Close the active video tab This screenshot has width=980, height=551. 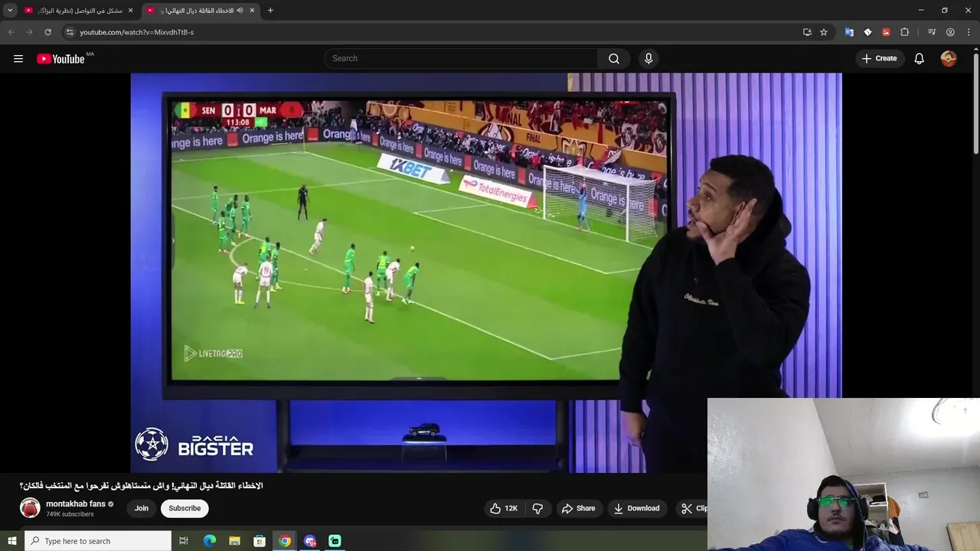coord(252,11)
